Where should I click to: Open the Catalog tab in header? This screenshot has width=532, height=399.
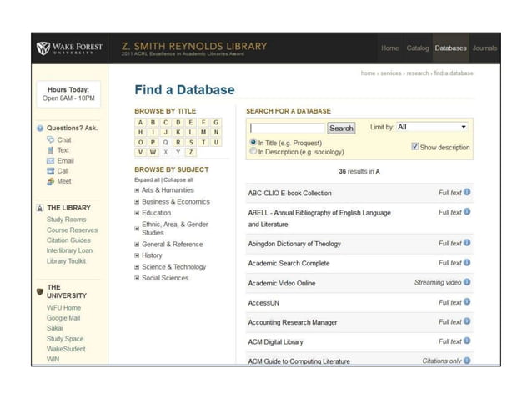pos(417,48)
